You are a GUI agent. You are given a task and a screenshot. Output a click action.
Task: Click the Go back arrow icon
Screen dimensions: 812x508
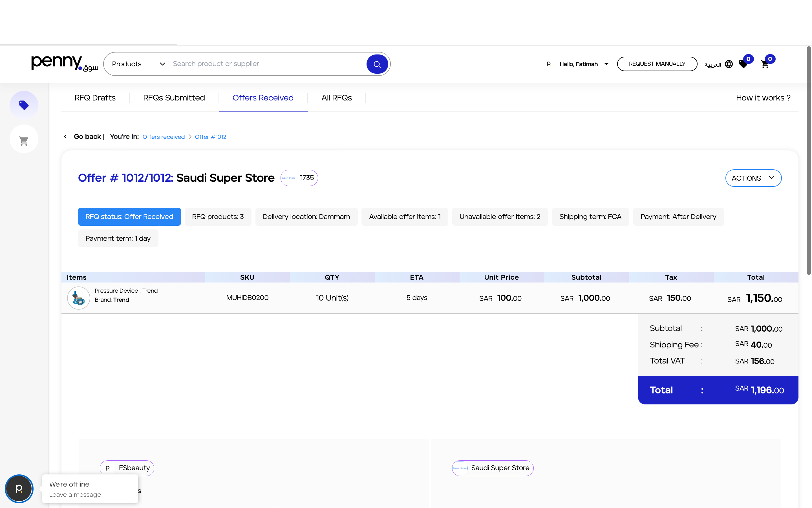click(65, 137)
